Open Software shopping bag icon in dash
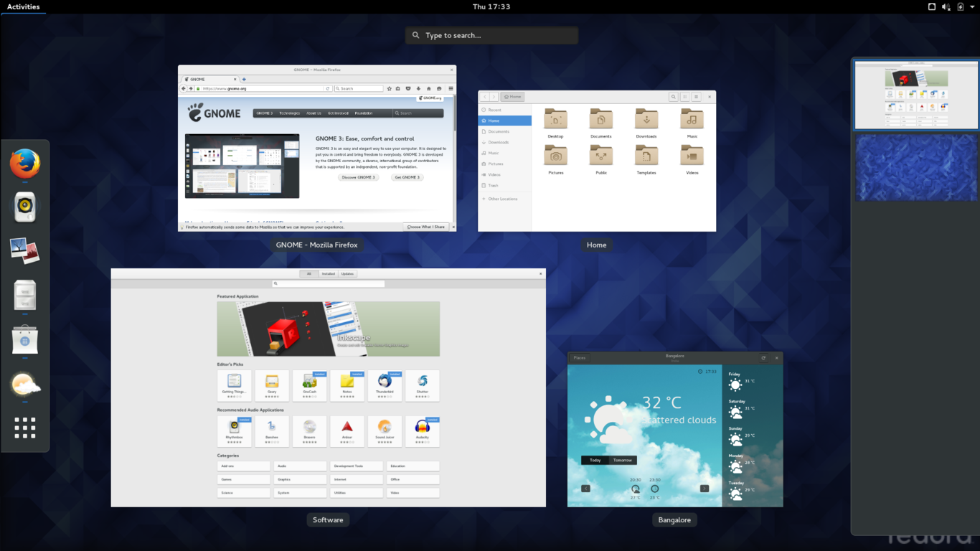 [25, 339]
